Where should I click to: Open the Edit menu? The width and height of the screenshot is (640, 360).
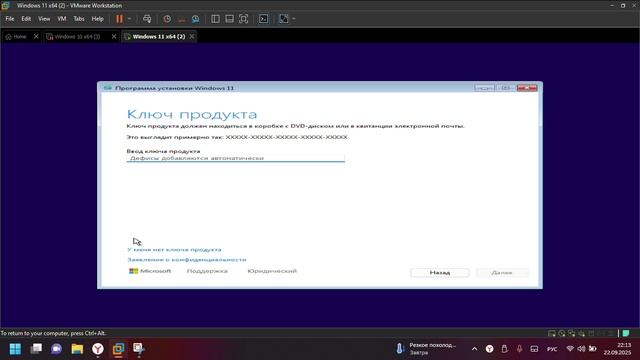(26, 19)
